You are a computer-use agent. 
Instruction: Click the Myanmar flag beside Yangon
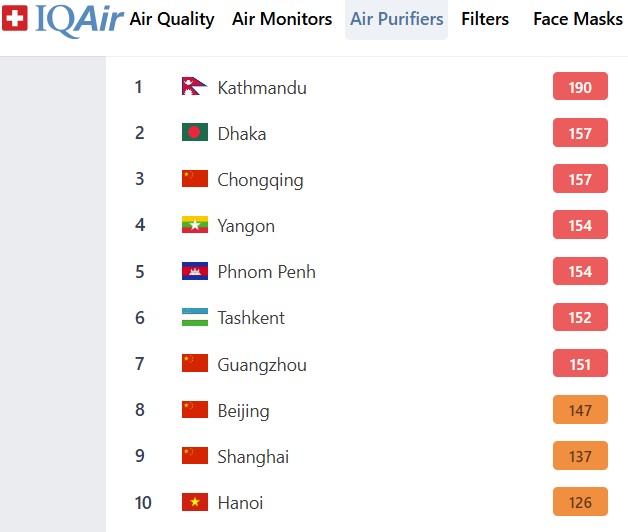point(195,225)
